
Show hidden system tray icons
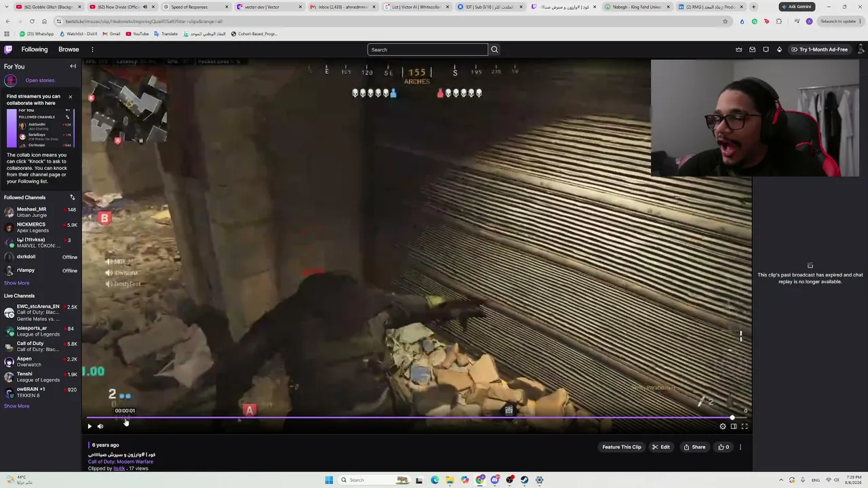(x=781, y=480)
